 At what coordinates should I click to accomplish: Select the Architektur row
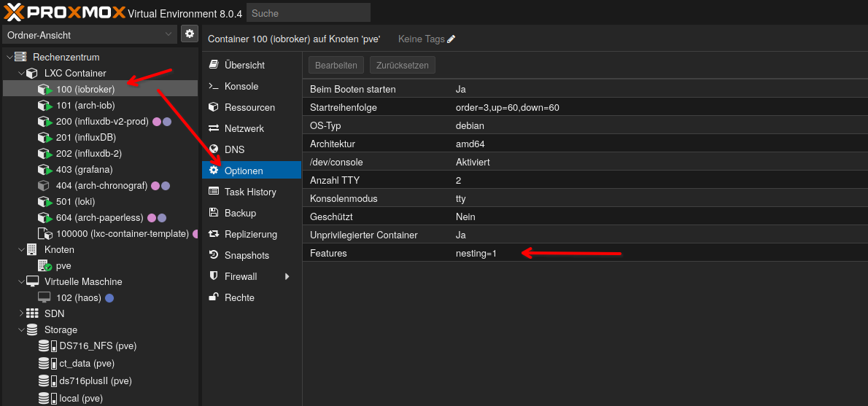(x=585, y=144)
